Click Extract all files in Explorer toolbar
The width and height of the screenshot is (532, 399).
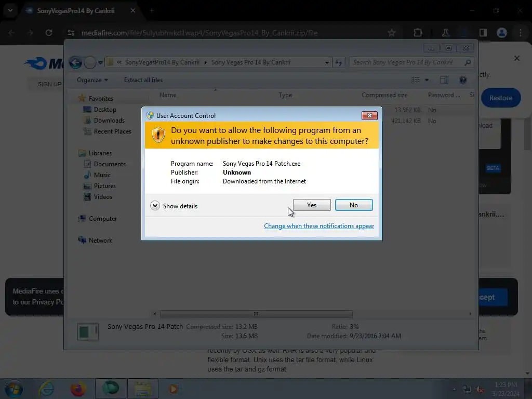point(143,80)
